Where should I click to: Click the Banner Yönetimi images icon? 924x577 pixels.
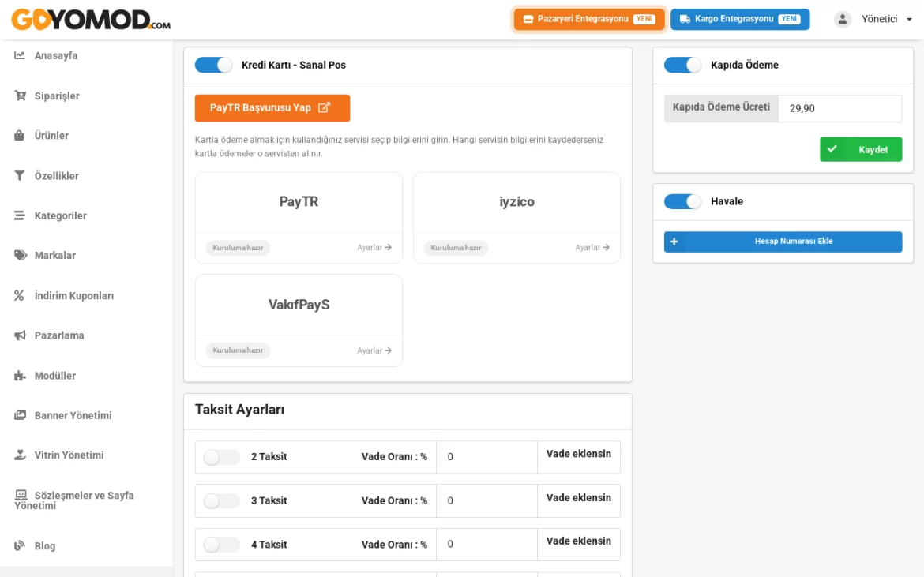(20, 415)
